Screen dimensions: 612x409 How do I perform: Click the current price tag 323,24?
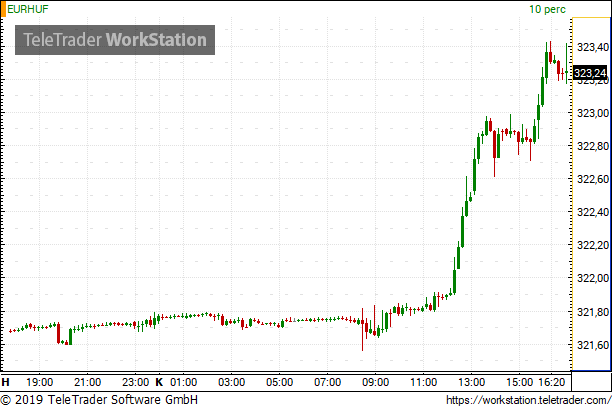590,73
